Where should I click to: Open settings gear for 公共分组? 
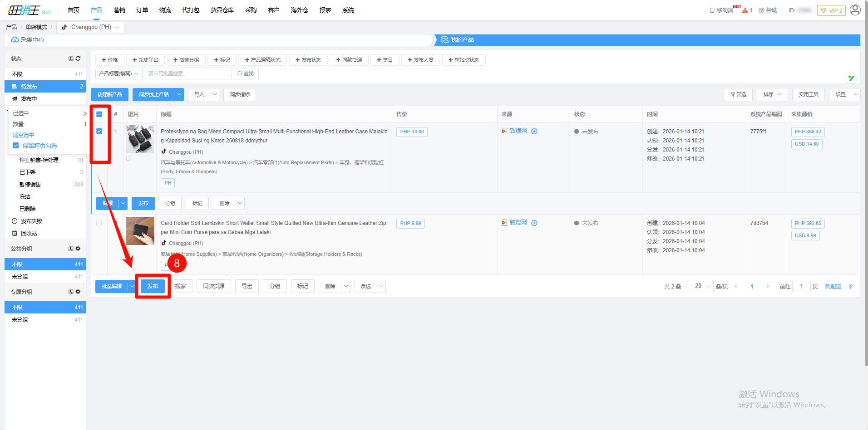[78, 249]
